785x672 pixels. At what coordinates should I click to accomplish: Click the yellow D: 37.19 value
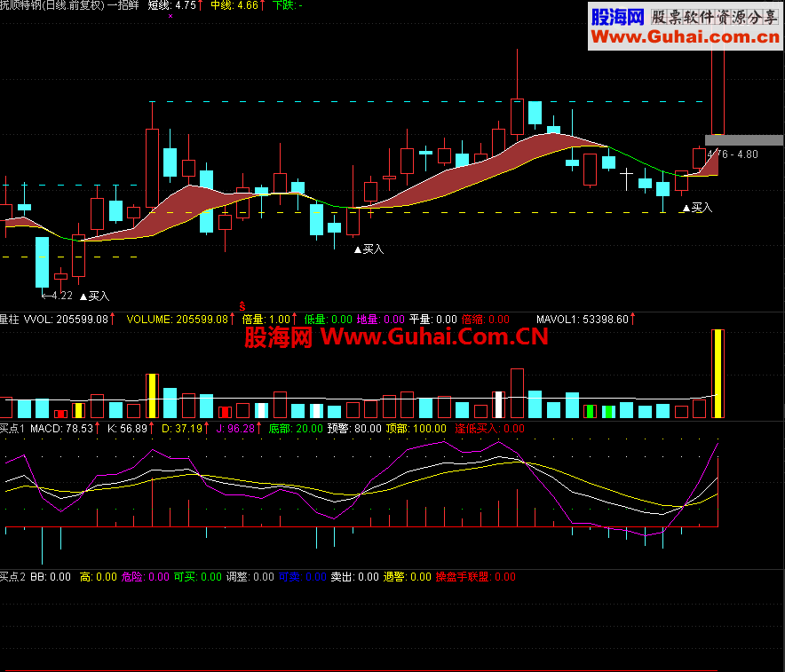[x=182, y=429]
